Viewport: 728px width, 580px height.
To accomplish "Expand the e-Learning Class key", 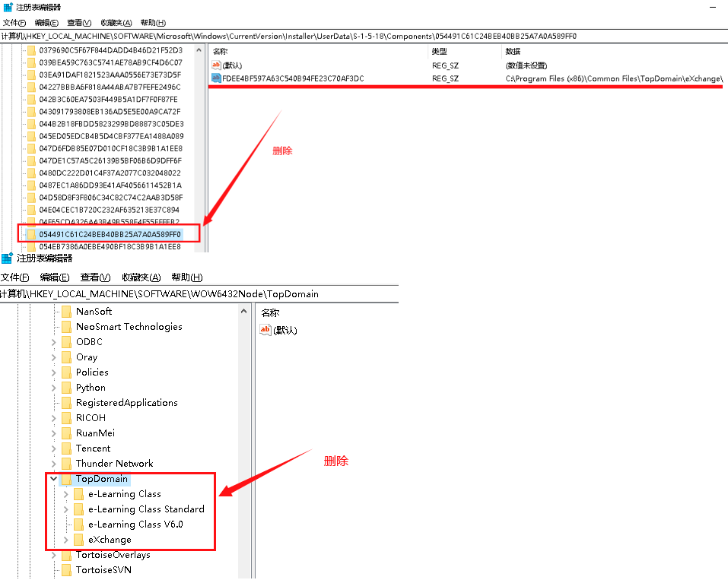I will pos(66,495).
